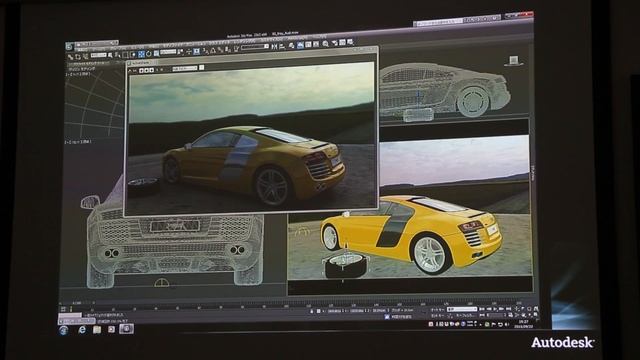The width and height of the screenshot is (640, 360).
Task: Click the time slider handle
Action: 78,303
